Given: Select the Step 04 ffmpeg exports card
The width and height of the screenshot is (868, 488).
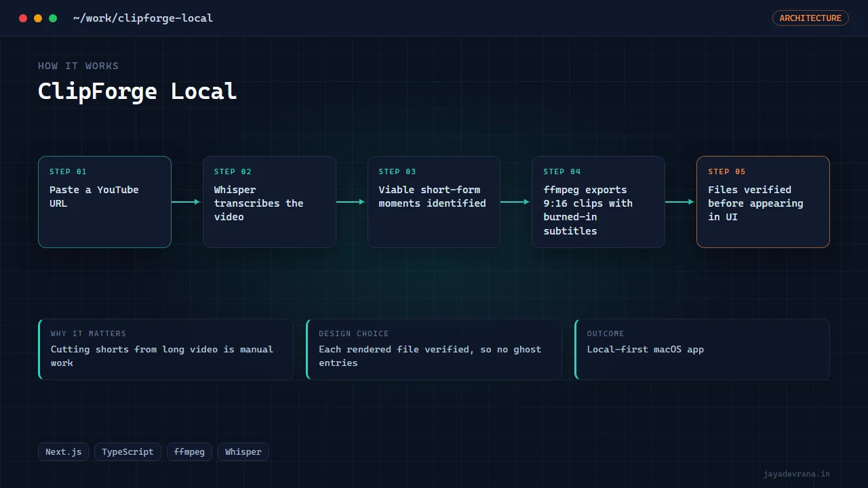Looking at the screenshot, I should (598, 202).
